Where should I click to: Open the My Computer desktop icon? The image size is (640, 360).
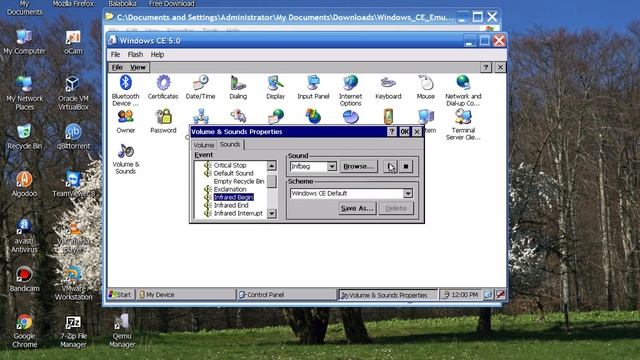[x=24, y=42]
